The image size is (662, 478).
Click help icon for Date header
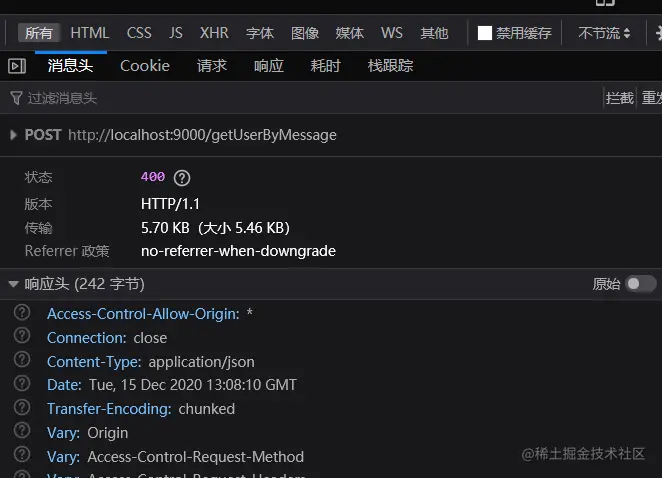point(22,384)
